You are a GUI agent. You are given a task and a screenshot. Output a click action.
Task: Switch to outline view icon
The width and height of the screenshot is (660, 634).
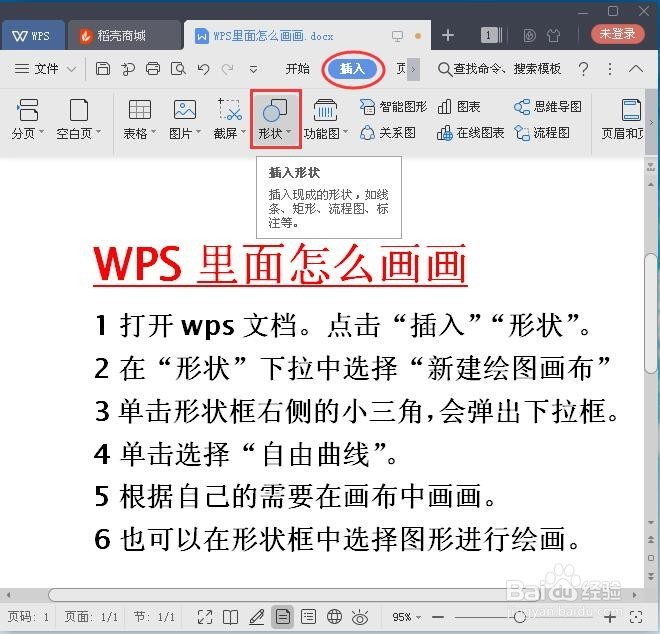coord(309,617)
